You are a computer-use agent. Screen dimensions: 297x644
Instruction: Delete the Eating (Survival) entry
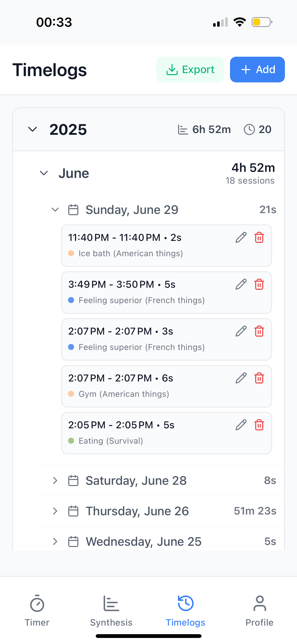tap(259, 425)
